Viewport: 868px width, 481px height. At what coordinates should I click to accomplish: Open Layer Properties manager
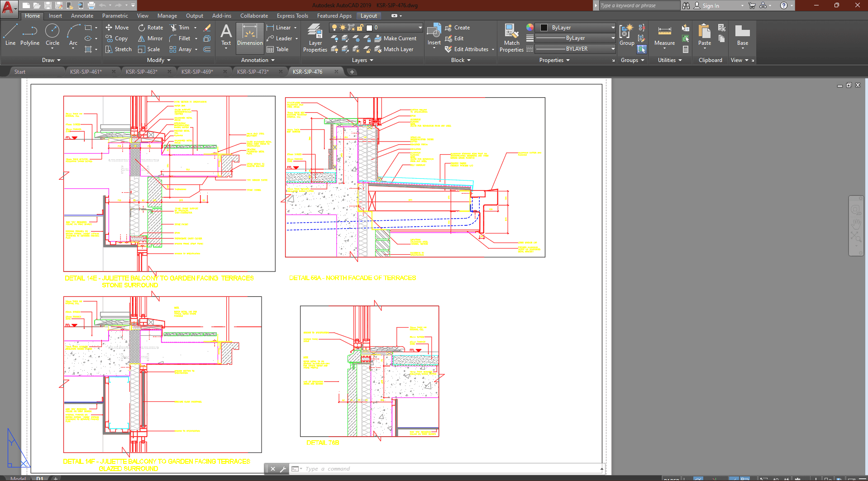[315, 38]
